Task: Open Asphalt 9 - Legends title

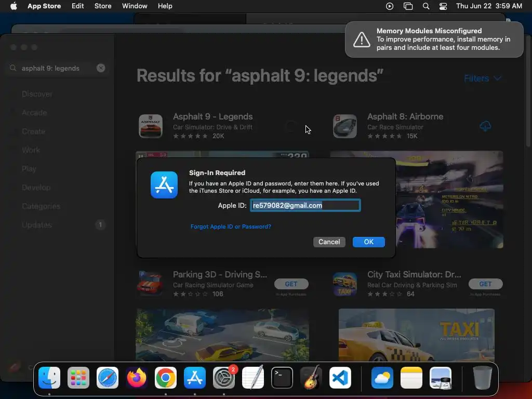Action: 212,117
